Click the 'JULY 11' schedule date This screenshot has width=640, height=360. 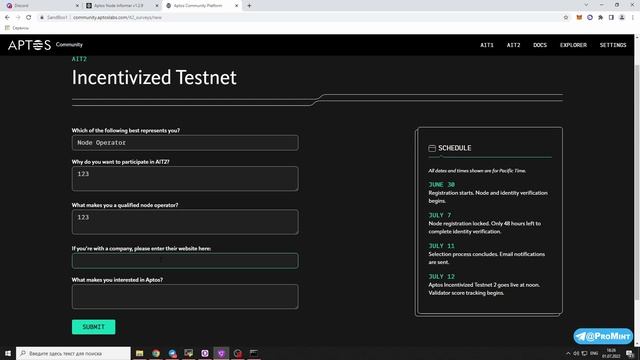click(x=441, y=246)
